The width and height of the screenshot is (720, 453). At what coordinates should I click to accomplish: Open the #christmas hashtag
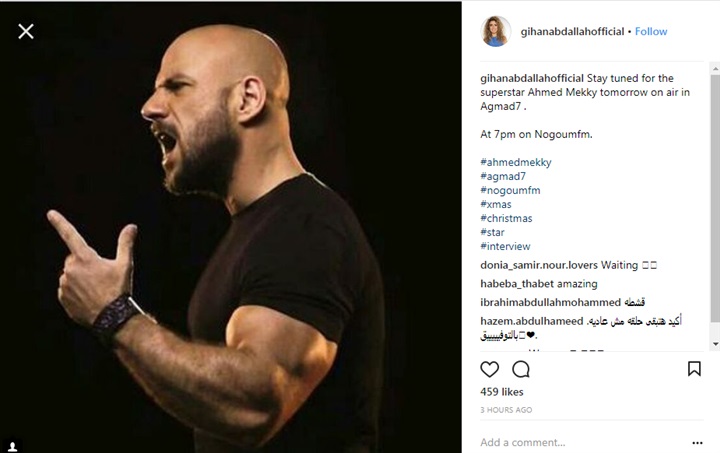506,218
